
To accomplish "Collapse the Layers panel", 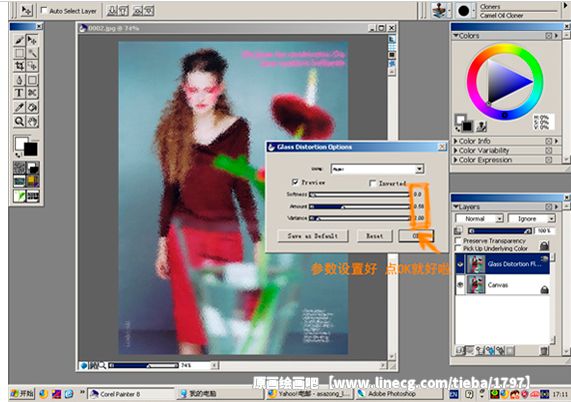I will coord(456,207).
